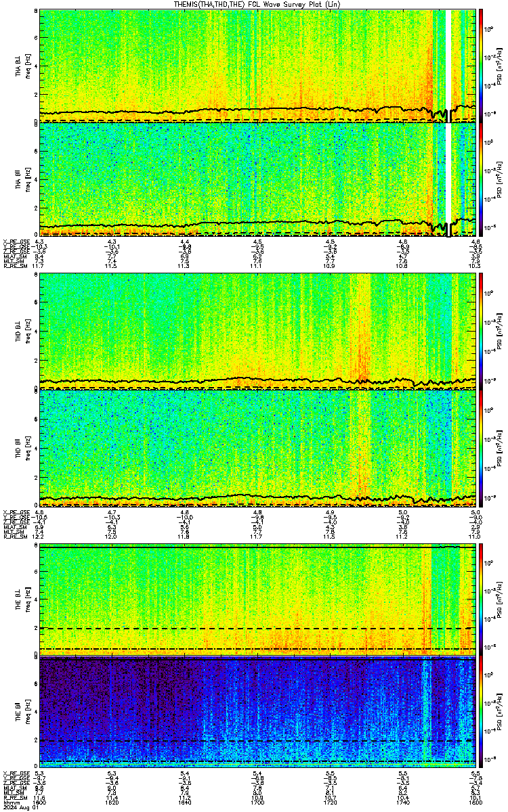This screenshot has height=812, width=508.
Task: Click the 1640 time tick label
Action: click(185, 803)
